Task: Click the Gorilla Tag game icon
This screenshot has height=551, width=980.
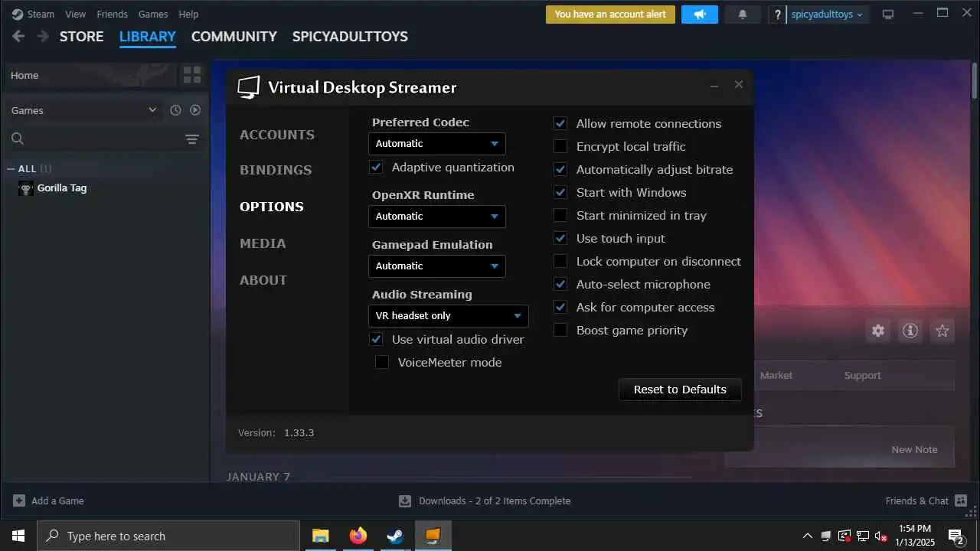Action: click(x=26, y=188)
